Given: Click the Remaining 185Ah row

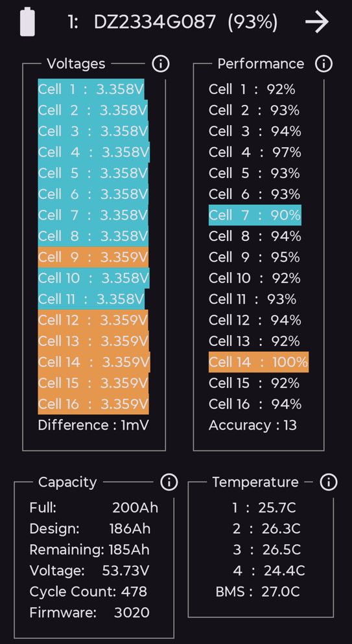Looking at the screenshot, I should (x=89, y=549).
